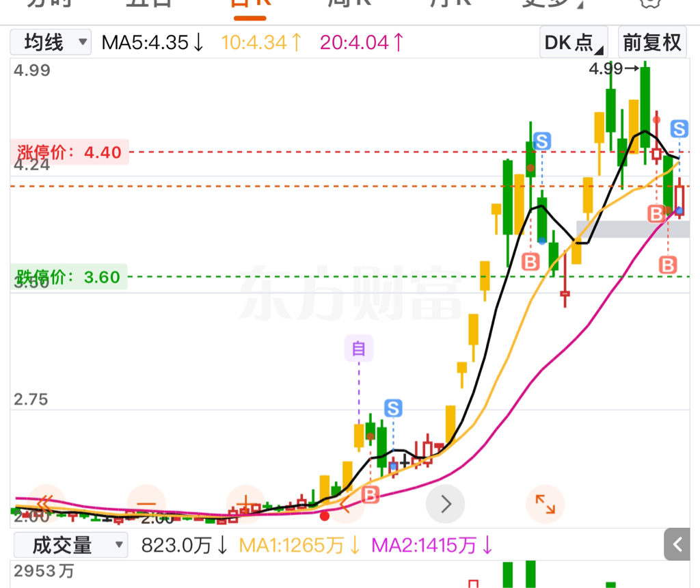Screen dimensions: 700x588
Task: Tap the 前复权 adjustment button
Action: [651, 42]
